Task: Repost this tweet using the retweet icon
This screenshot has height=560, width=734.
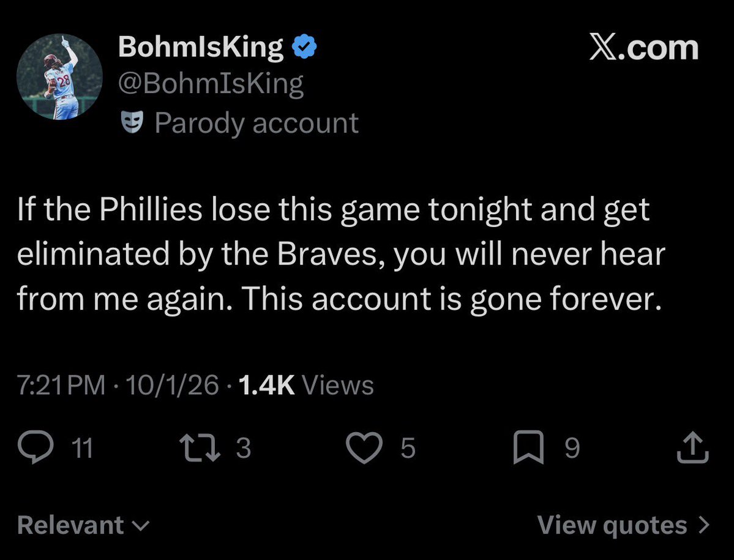Action: [x=200, y=447]
